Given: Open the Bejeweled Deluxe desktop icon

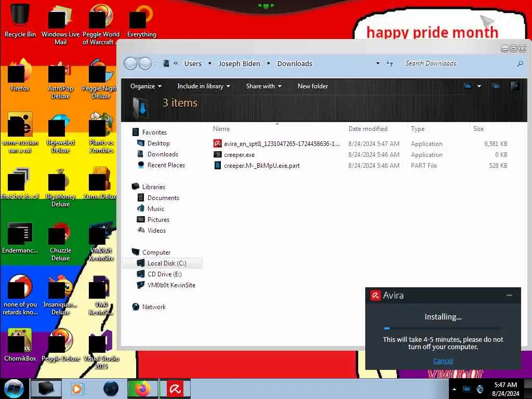Looking at the screenshot, I should [x=60, y=133].
